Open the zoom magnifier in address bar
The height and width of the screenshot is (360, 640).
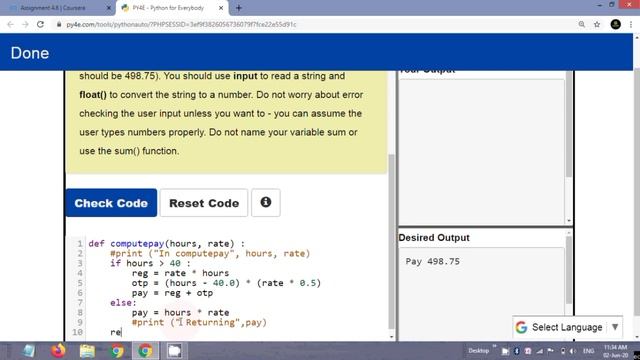point(582,24)
